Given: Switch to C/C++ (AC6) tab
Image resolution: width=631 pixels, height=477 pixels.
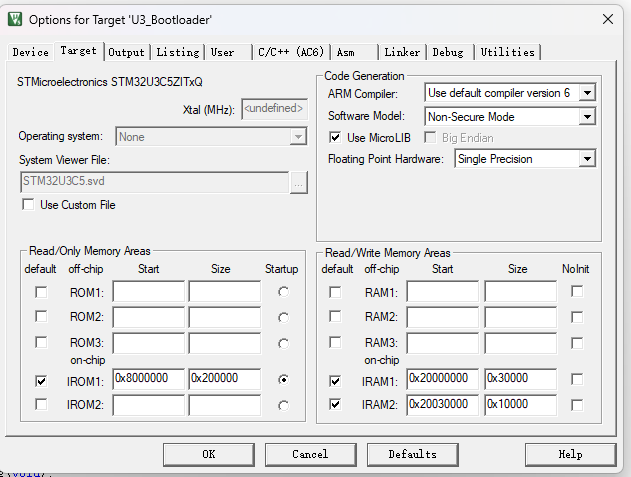Looking at the screenshot, I should click(x=291, y=52).
